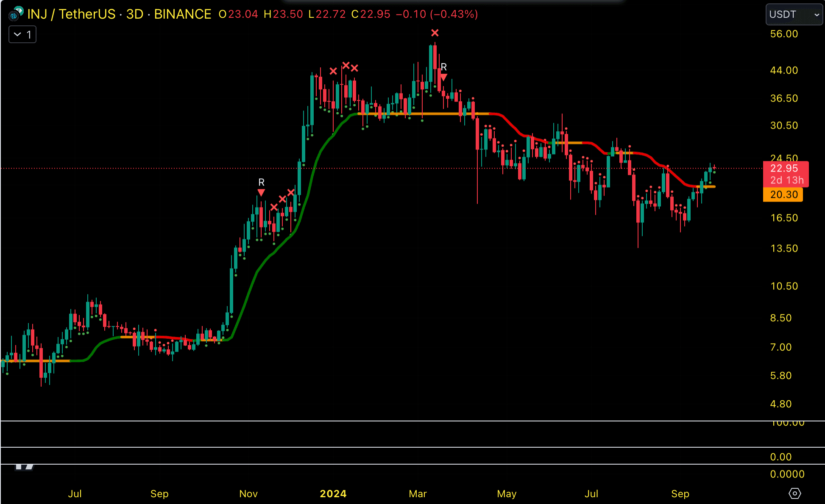The width and height of the screenshot is (825, 504).
Task: Click the high price value H23.50
Action: pyautogui.click(x=283, y=14)
